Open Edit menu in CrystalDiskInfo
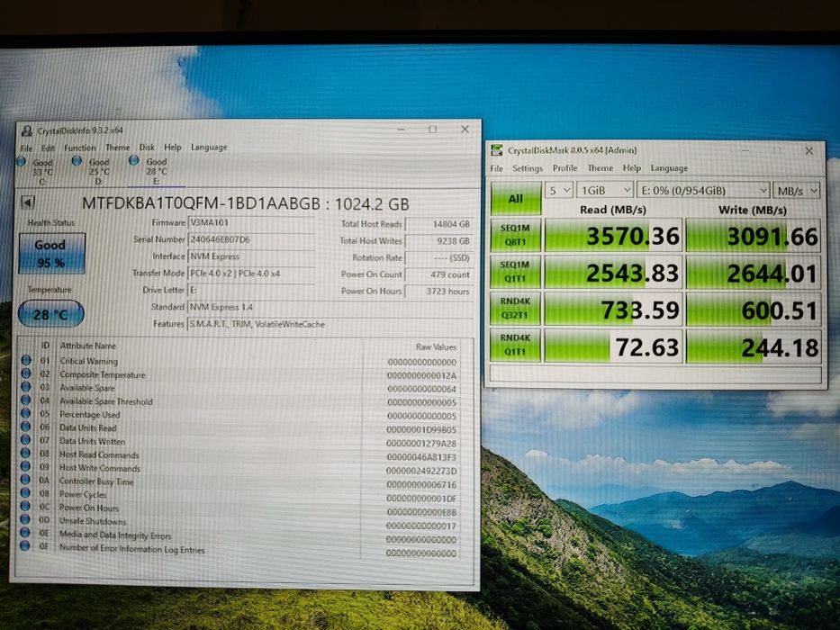Screen dimensions: 840x630 (x=48, y=148)
